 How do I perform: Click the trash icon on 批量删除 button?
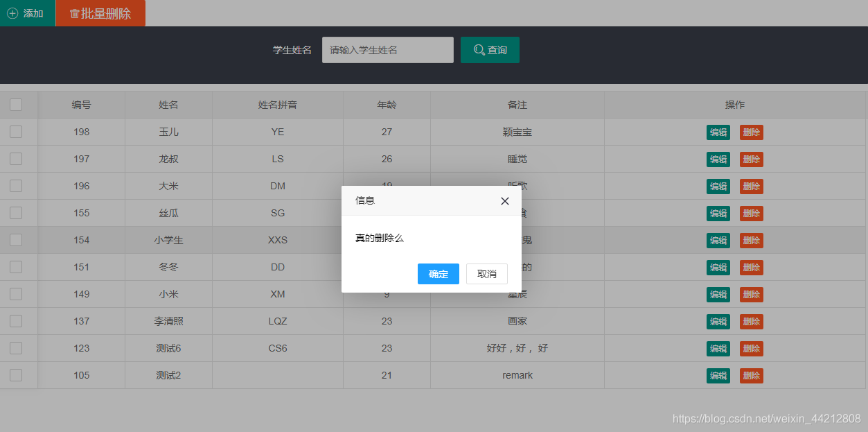pyautogui.click(x=77, y=12)
